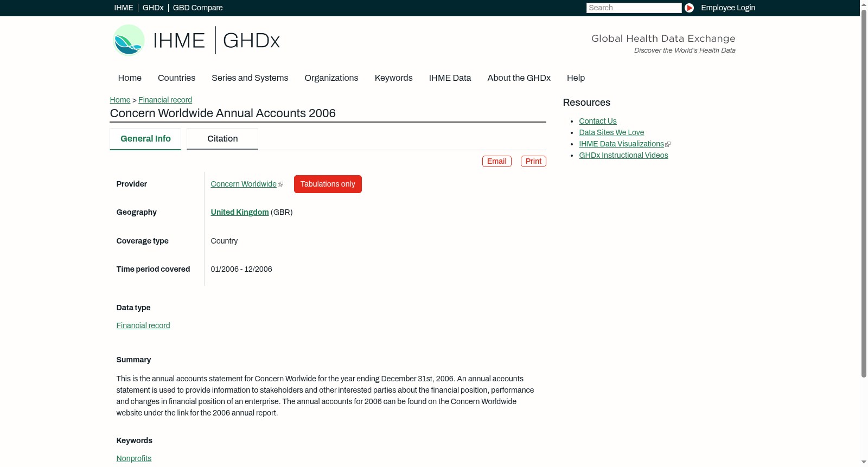This screenshot has height=467, width=868.
Task: Click the Email button
Action: (497, 162)
